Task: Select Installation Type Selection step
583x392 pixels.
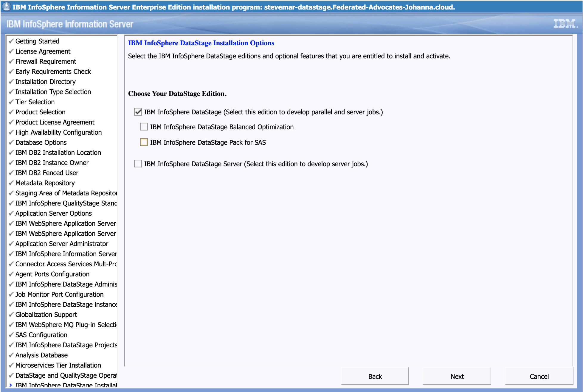Action: [53, 92]
